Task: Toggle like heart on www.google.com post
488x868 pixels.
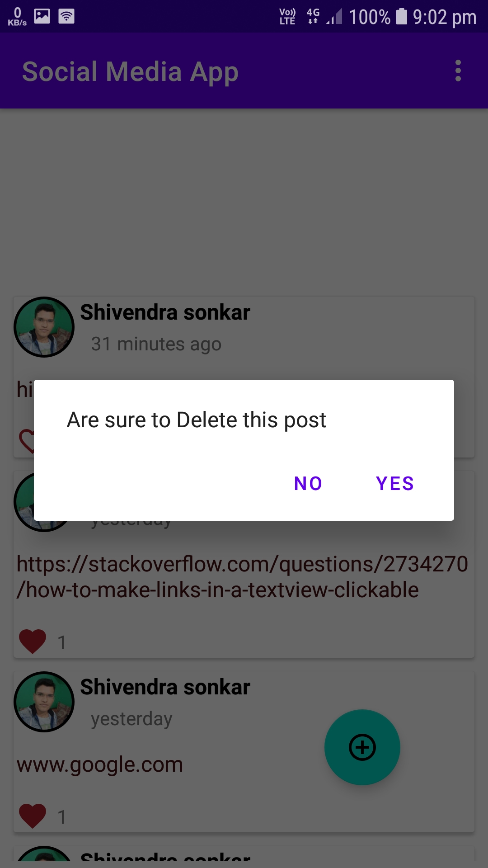Action: 33,816
